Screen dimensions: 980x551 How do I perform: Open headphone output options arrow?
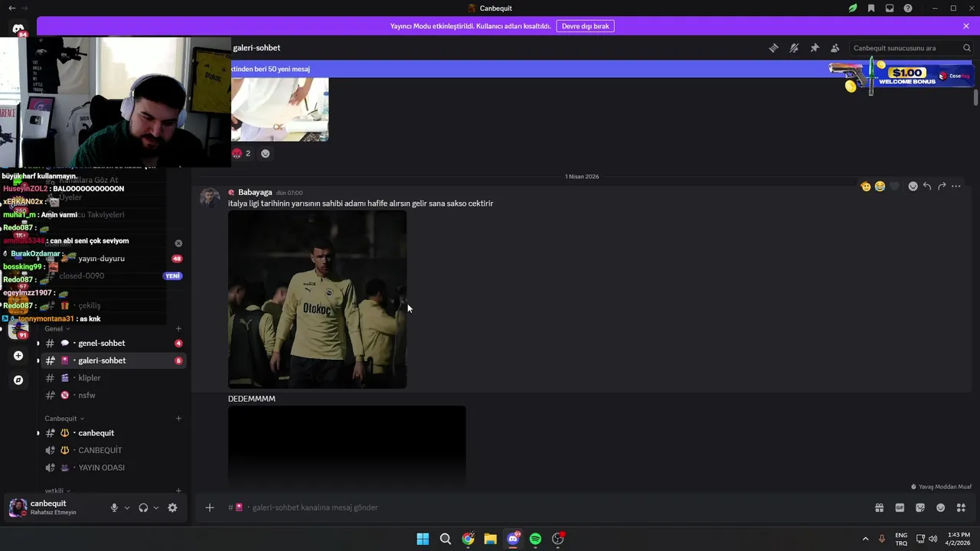tap(156, 507)
